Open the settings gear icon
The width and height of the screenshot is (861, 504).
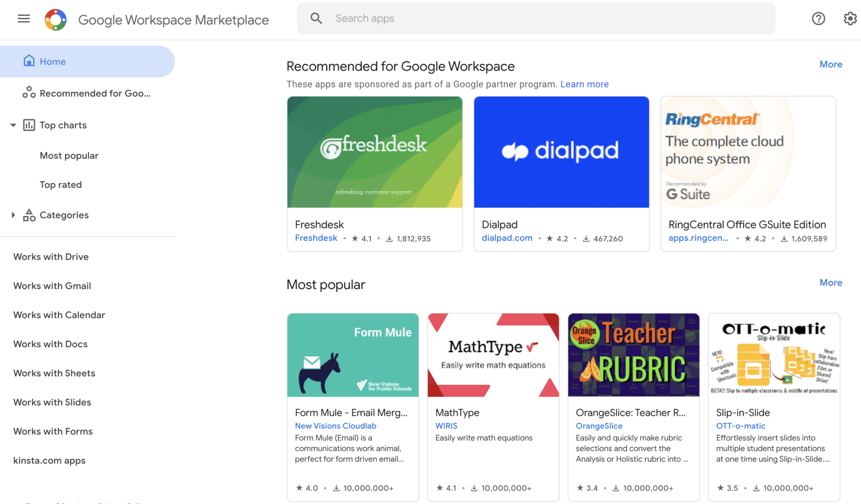[x=850, y=18]
